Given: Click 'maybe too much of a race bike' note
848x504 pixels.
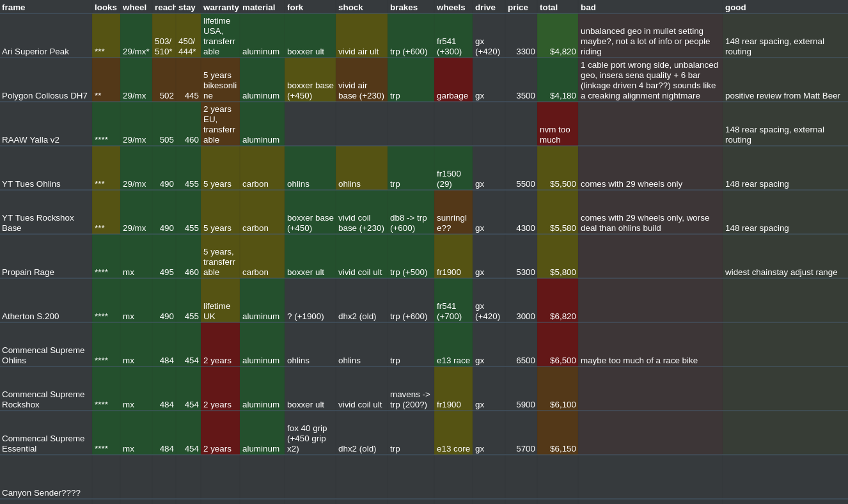Looking at the screenshot, I should (x=650, y=345).
